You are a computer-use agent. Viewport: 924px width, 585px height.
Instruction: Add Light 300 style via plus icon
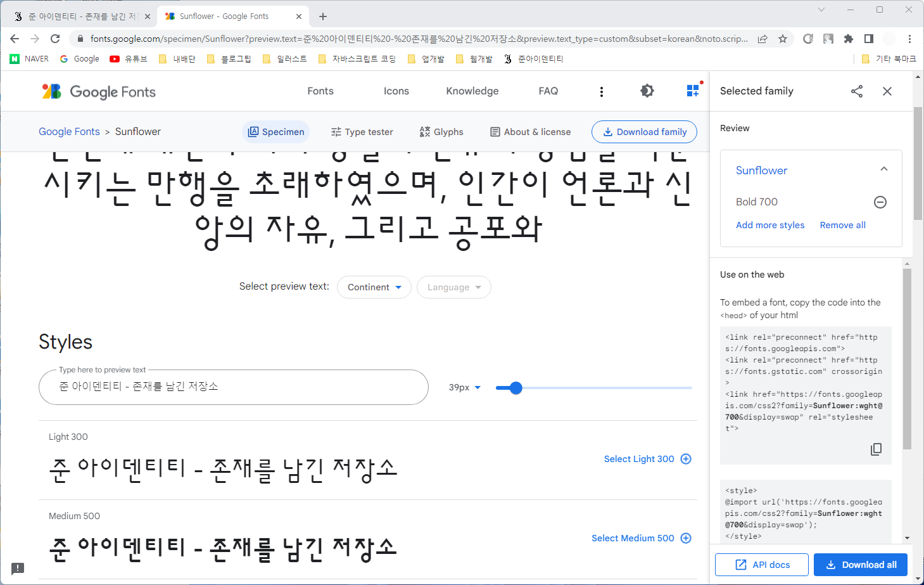[x=686, y=459]
